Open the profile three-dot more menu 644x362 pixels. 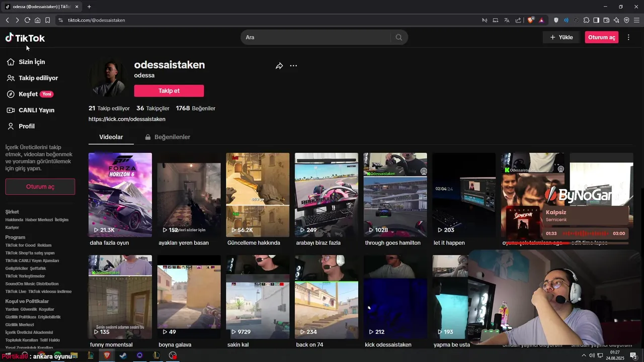[x=293, y=66]
